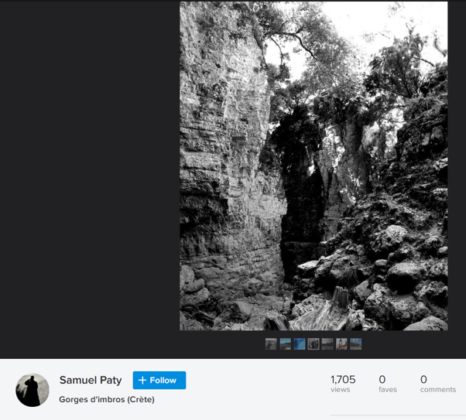The image size is (466, 420).
Task: Click the photo title Gorges d'imbros (Crète)
Action: click(x=107, y=399)
